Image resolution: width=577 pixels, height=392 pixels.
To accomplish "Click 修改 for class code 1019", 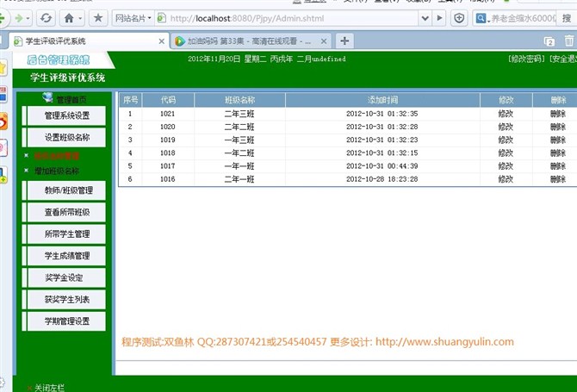I will click(x=506, y=140).
